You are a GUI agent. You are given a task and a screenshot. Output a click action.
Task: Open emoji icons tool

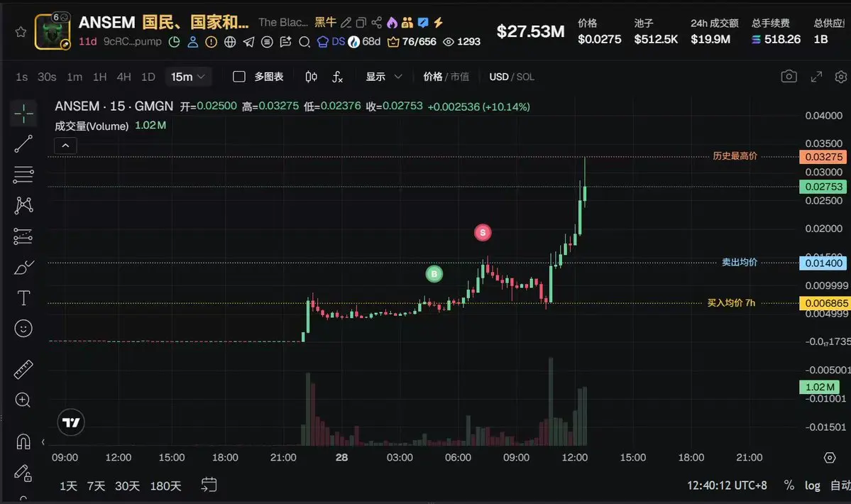[x=23, y=328]
